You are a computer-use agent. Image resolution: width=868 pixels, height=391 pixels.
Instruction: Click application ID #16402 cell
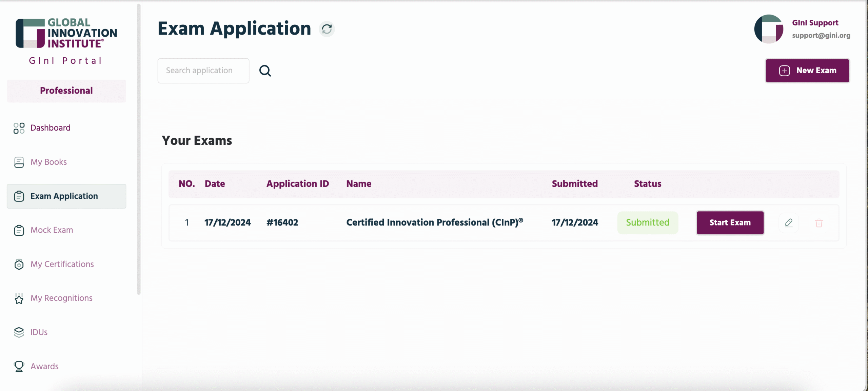pos(282,223)
